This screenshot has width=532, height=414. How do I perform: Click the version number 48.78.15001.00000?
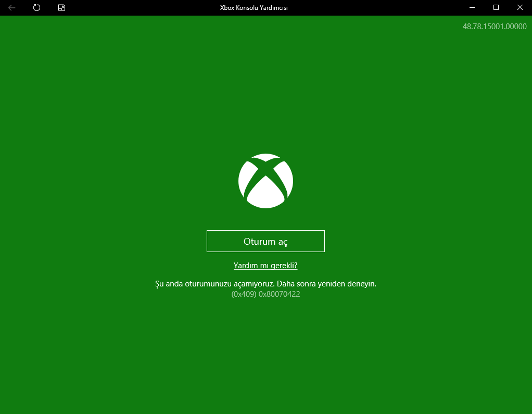pos(495,27)
